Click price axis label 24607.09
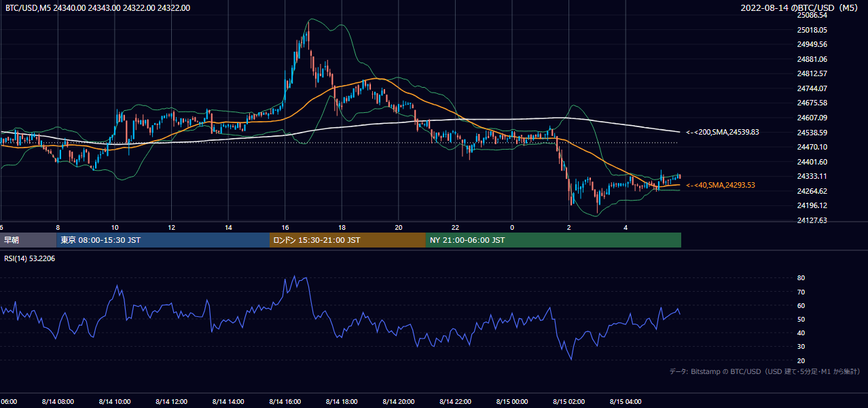 812,118
